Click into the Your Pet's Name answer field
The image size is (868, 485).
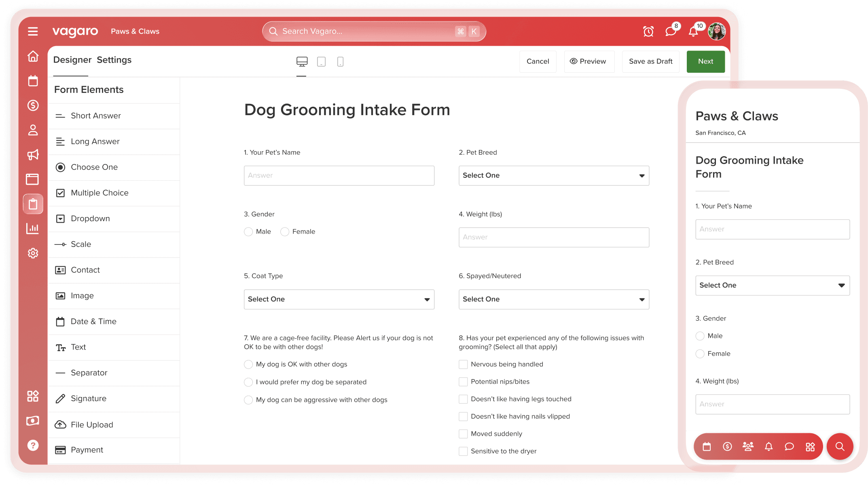point(339,175)
